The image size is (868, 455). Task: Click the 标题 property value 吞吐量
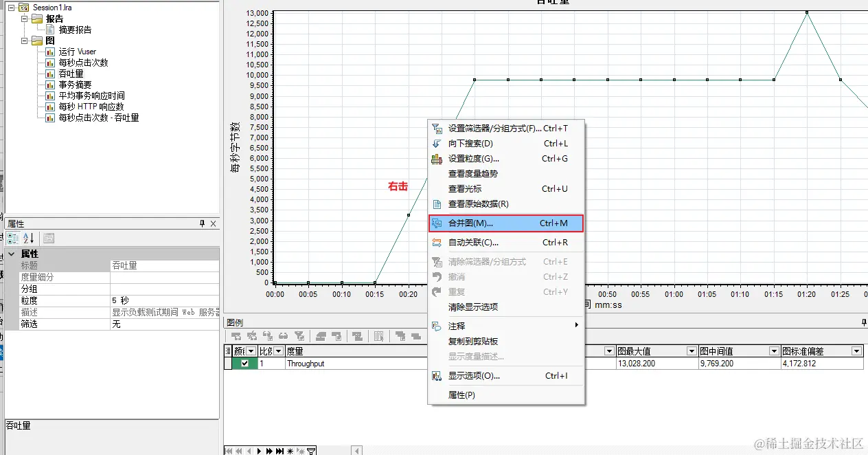pyautogui.click(x=165, y=265)
